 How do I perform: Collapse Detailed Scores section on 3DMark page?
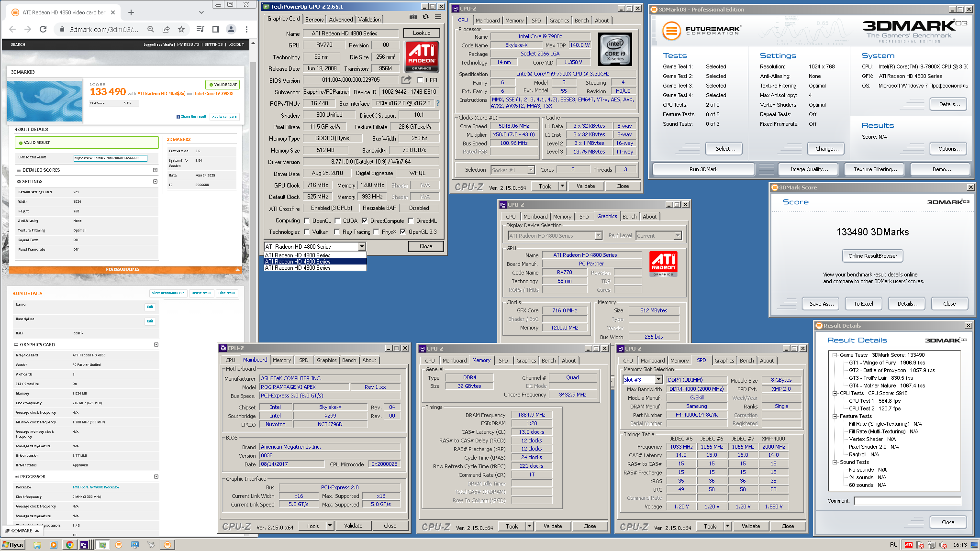pos(155,170)
